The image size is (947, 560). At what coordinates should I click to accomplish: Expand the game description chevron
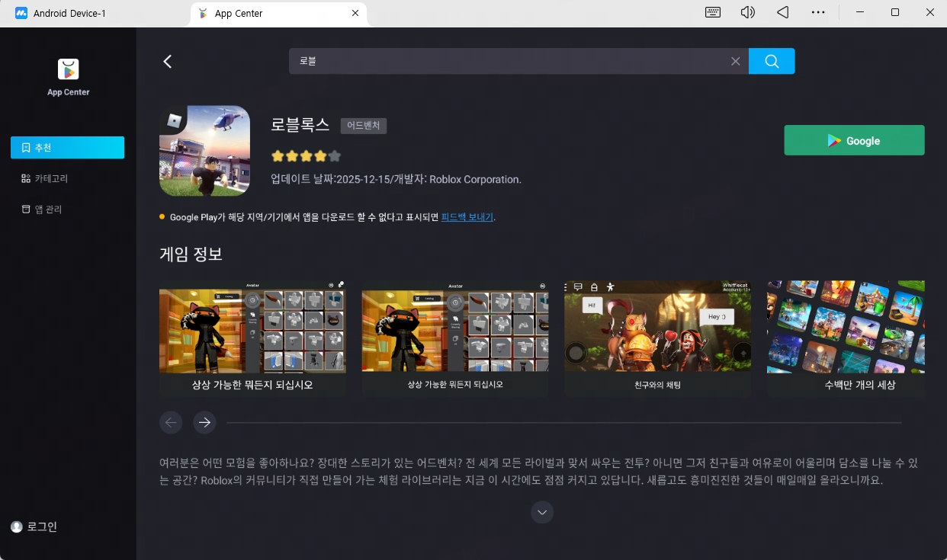tap(542, 512)
